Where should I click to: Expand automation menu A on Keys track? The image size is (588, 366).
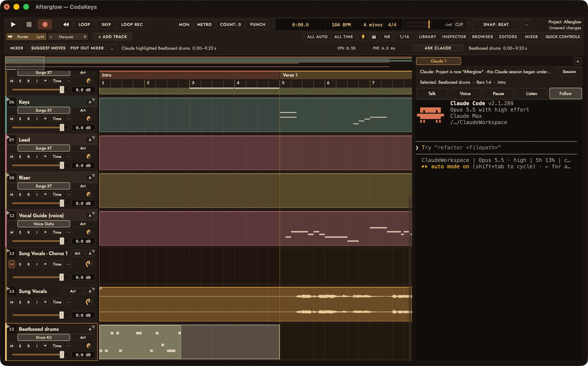point(90,102)
